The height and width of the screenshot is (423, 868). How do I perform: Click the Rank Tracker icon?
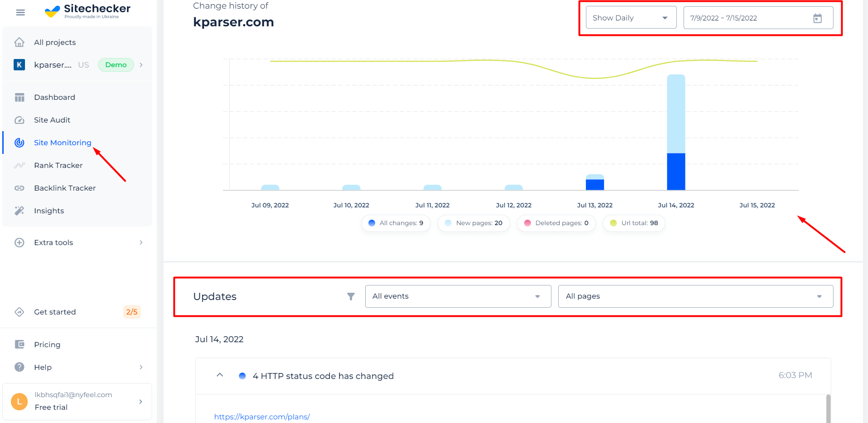pyautogui.click(x=20, y=165)
